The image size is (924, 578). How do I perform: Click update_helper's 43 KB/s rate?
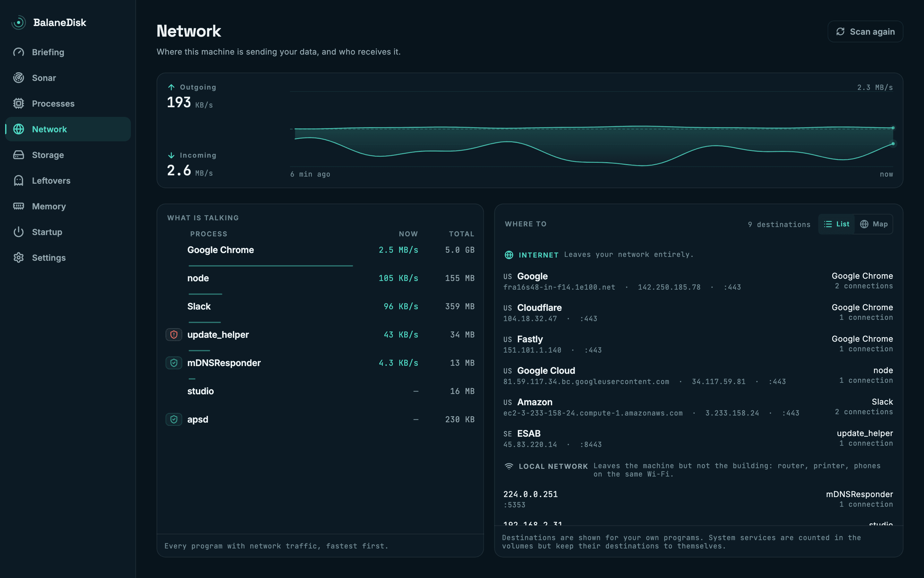[401, 335]
